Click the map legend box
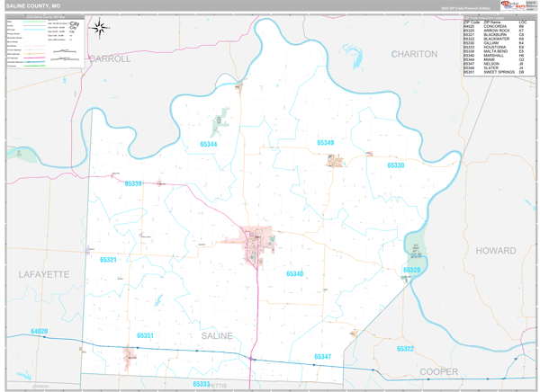Viewport: 540px width, 392px height. (44, 42)
